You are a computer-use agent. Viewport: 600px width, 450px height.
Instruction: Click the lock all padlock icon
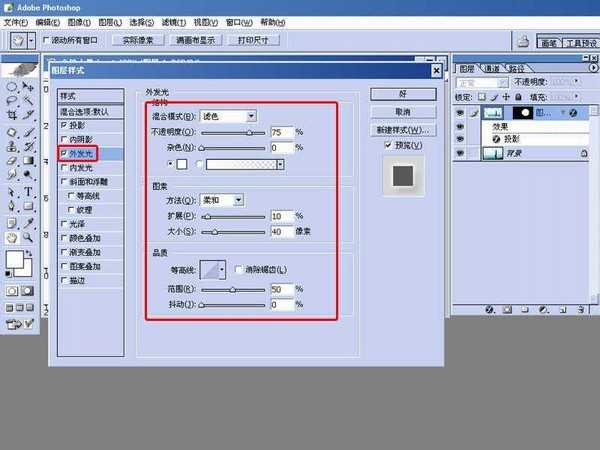pyautogui.click(x=518, y=97)
